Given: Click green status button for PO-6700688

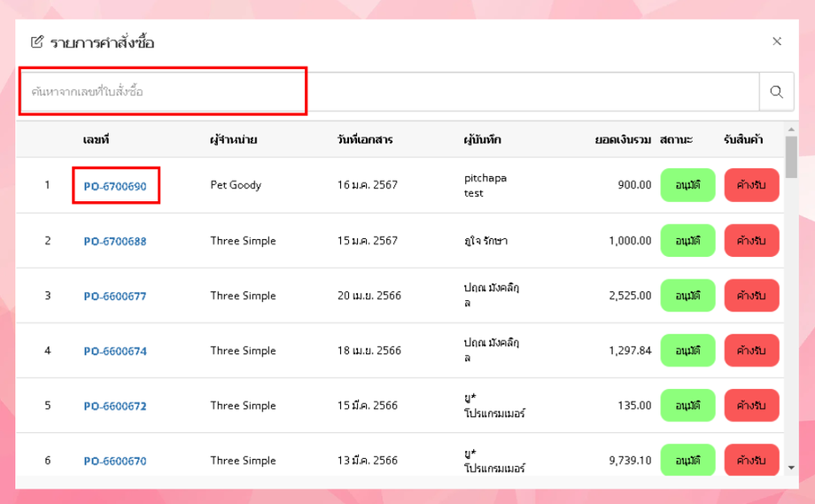Looking at the screenshot, I should (687, 241).
